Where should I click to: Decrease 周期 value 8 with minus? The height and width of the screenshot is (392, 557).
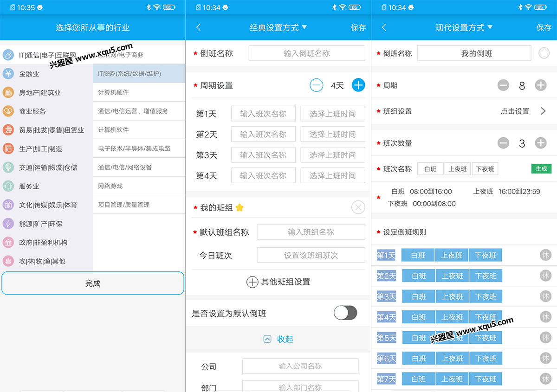coord(503,85)
